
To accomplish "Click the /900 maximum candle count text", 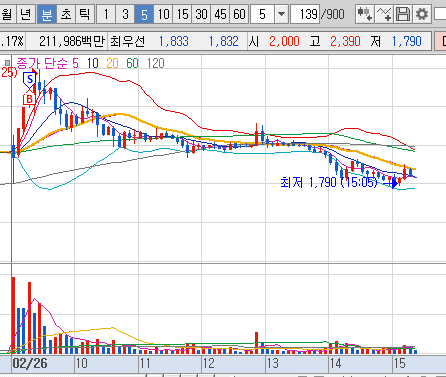I will (333, 14).
